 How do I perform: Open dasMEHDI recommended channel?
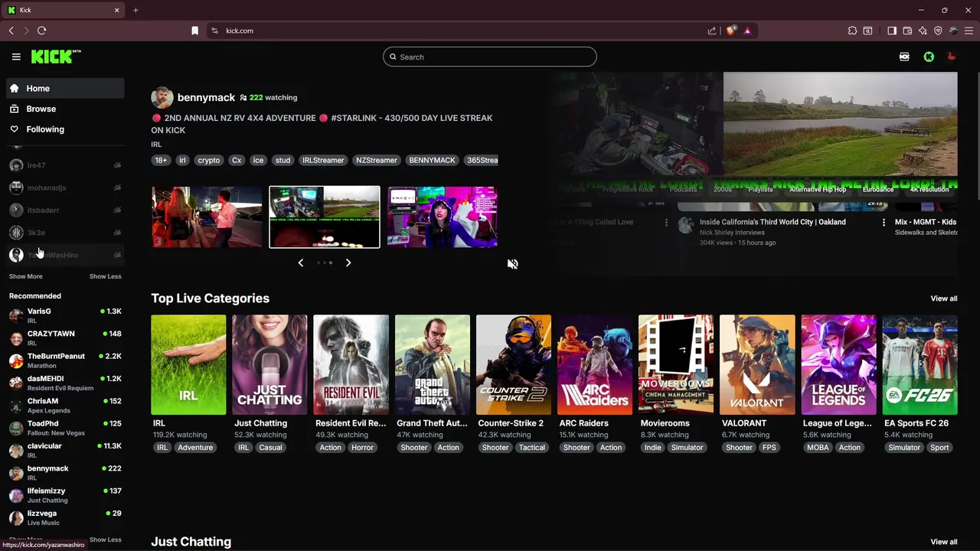tap(65, 383)
